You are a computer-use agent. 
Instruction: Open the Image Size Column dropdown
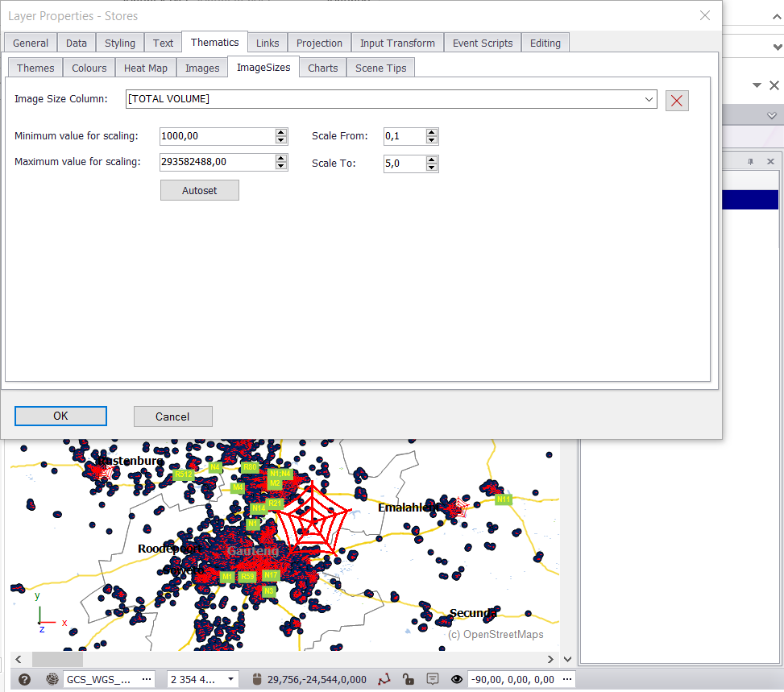coord(649,99)
